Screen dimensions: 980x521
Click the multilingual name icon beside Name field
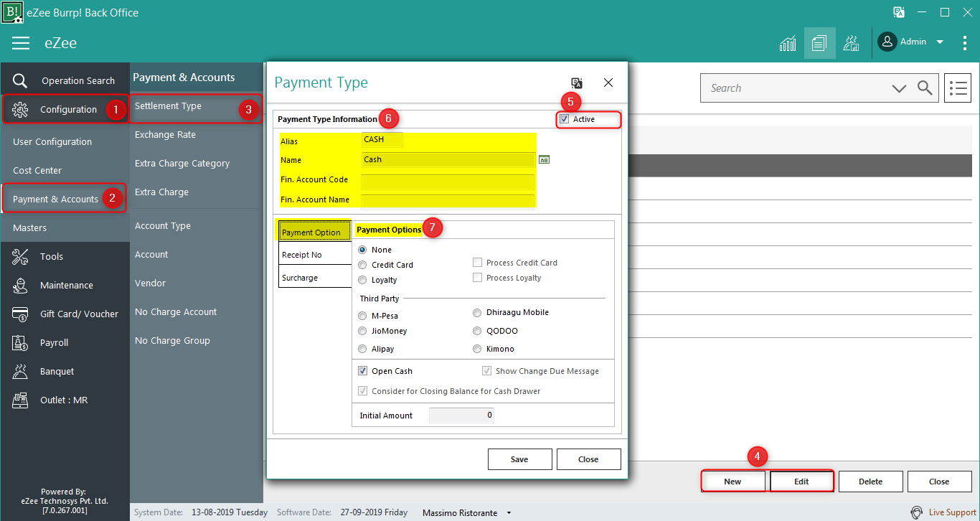click(544, 160)
